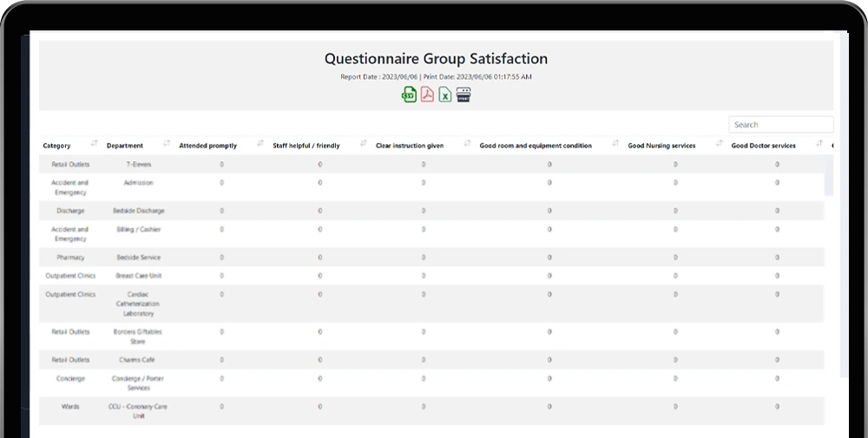Select the Breast Care Unit row
The height and width of the screenshot is (438, 868).
click(139, 276)
